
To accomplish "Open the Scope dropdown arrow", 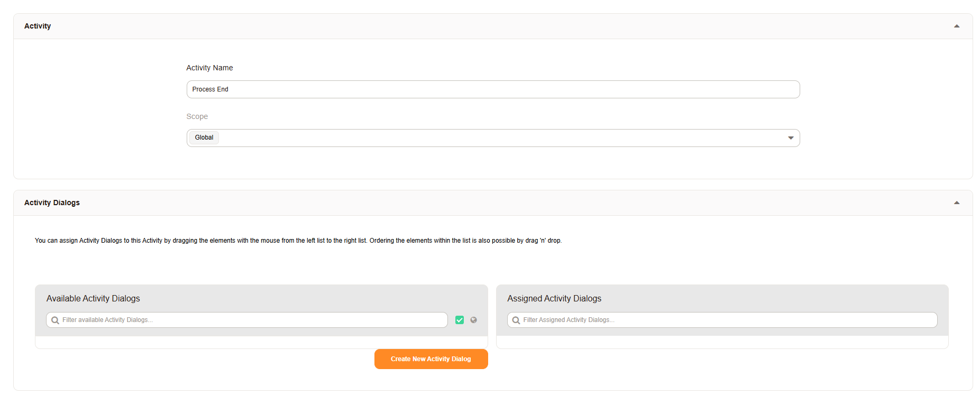I will click(791, 138).
